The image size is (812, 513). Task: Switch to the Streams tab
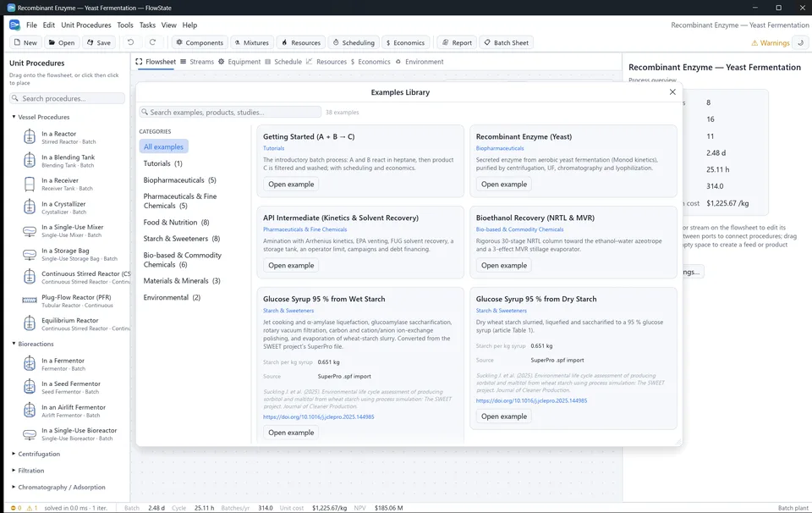pos(197,62)
